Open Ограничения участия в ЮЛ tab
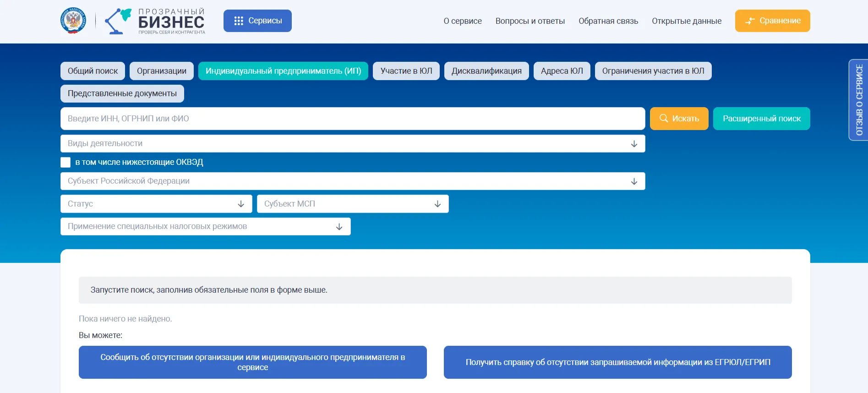The image size is (868, 393). (x=653, y=71)
